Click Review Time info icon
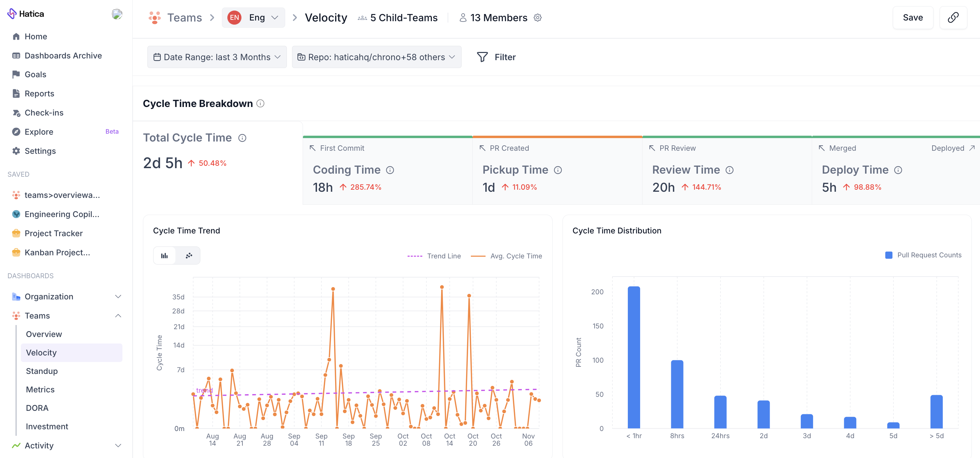The width and height of the screenshot is (980, 458). 729,170
